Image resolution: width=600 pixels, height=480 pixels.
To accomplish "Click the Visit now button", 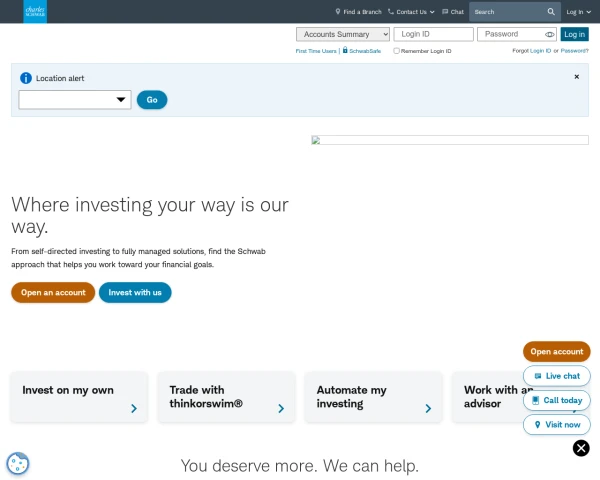I will 556,424.
